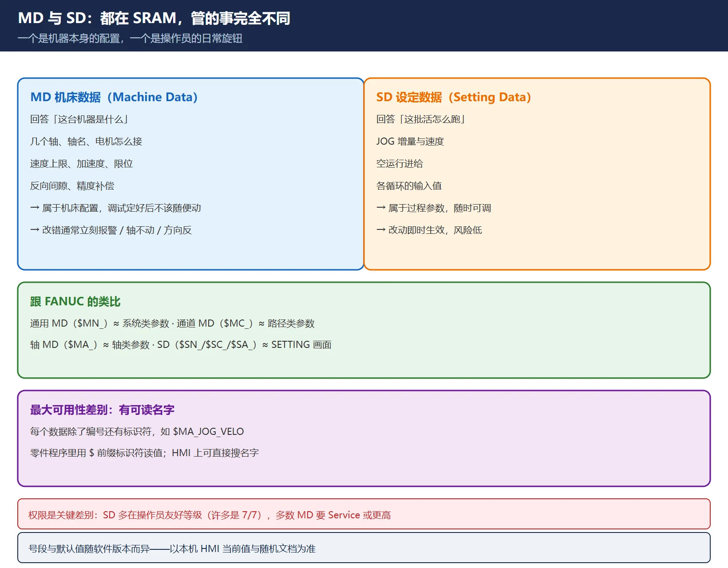Click the line mentioning '$MA_JOG_VELO'
Viewport: 728px width, 568px height.
137,432
